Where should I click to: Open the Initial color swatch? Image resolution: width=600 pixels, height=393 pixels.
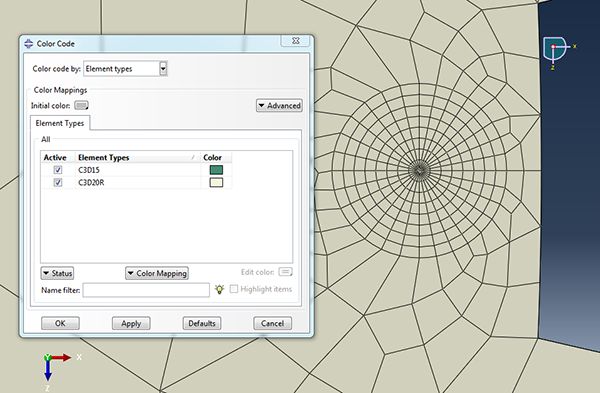(x=81, y=105)
